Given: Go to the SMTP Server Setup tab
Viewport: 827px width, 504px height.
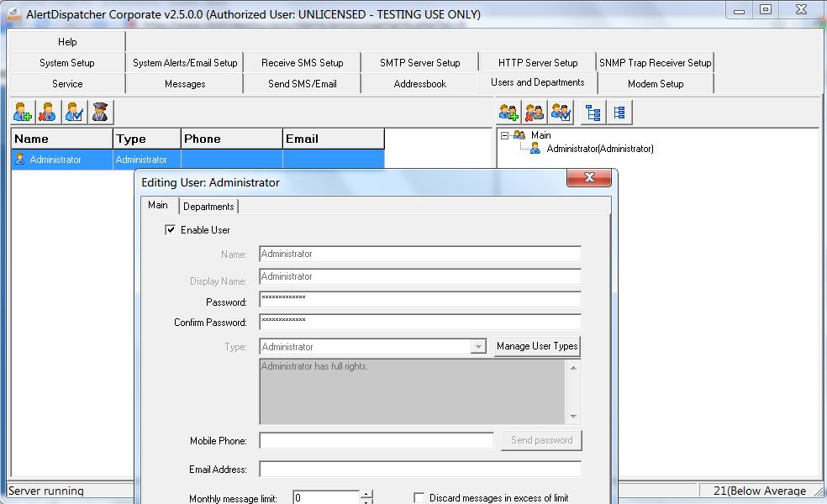Looking at the screenshot, I should [x=420, y=63].
